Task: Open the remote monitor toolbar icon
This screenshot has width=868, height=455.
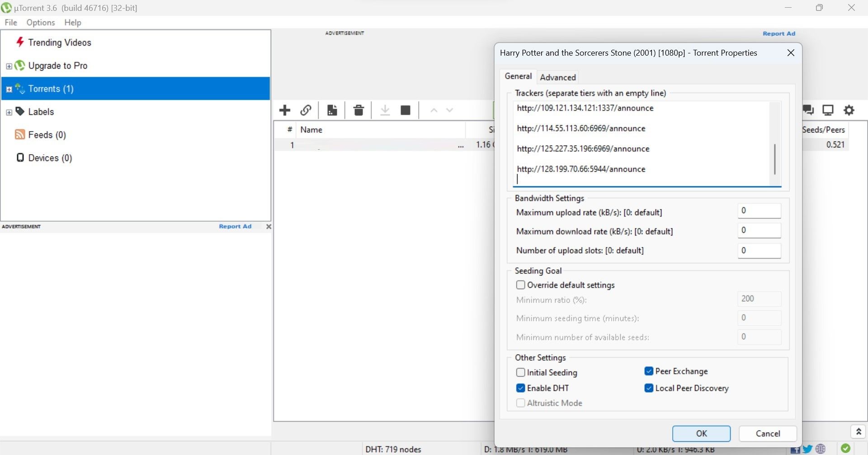Action: [828, 110]
